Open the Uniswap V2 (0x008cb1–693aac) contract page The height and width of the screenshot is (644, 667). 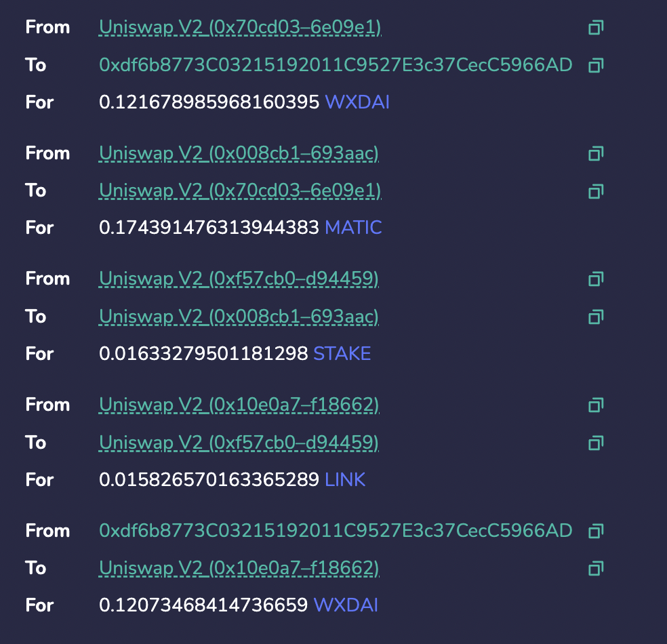(x=239, y=153)
